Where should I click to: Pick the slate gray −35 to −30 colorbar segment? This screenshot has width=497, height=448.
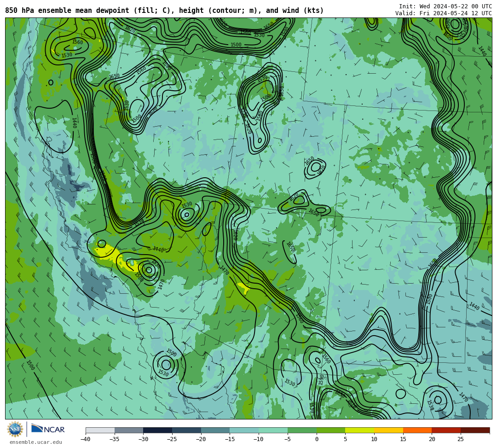[129, 430]
